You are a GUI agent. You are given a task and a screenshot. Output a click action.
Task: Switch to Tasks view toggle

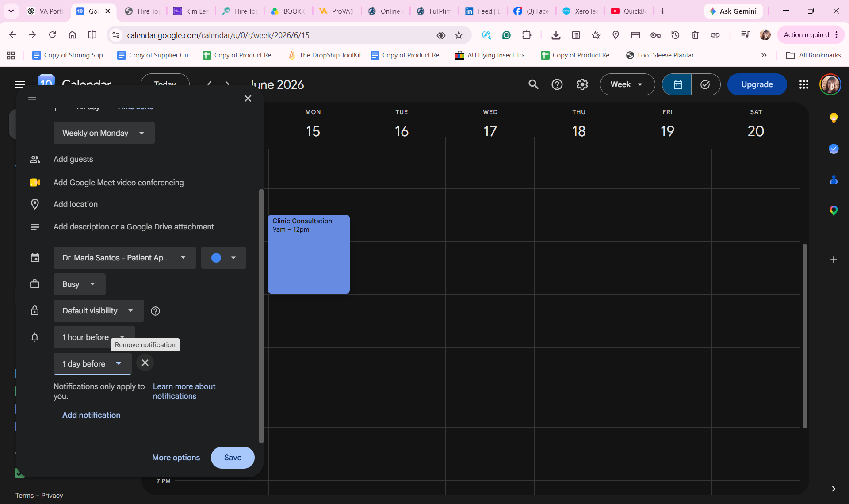[x=705, y=84]
